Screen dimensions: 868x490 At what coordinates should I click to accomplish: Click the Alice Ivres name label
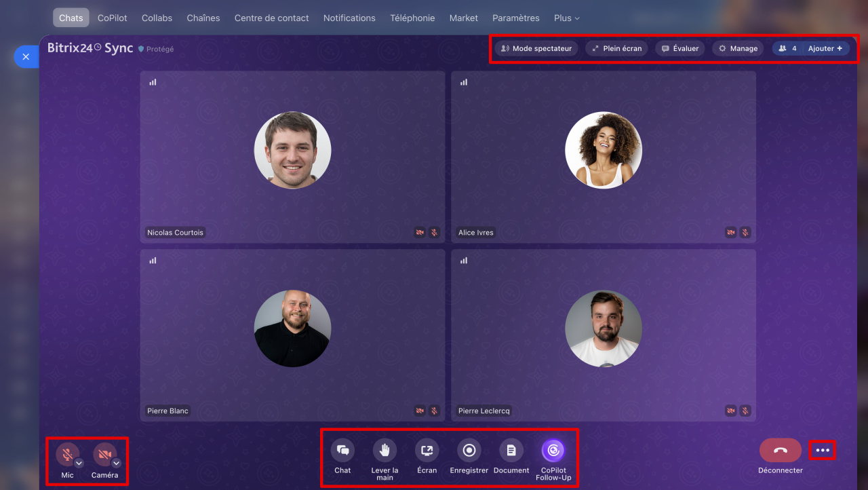(476, 232)
